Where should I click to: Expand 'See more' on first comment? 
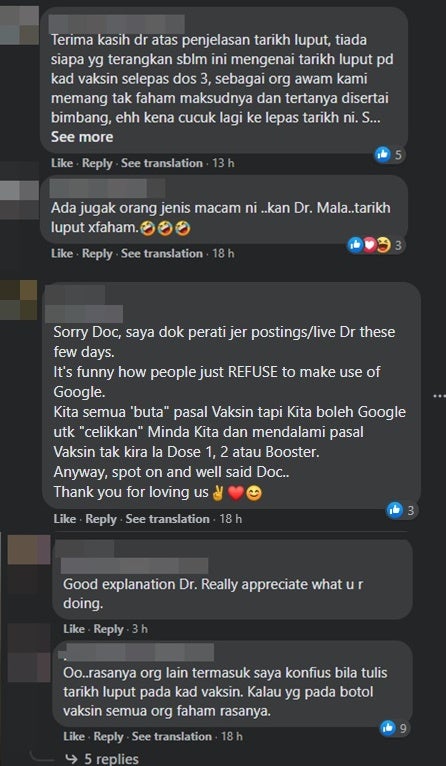tap(82, 137)
